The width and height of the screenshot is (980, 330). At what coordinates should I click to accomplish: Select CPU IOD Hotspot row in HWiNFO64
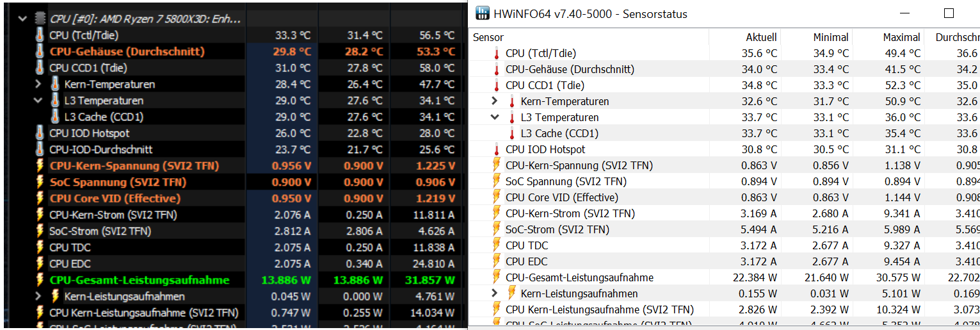(x=725, y=149)
